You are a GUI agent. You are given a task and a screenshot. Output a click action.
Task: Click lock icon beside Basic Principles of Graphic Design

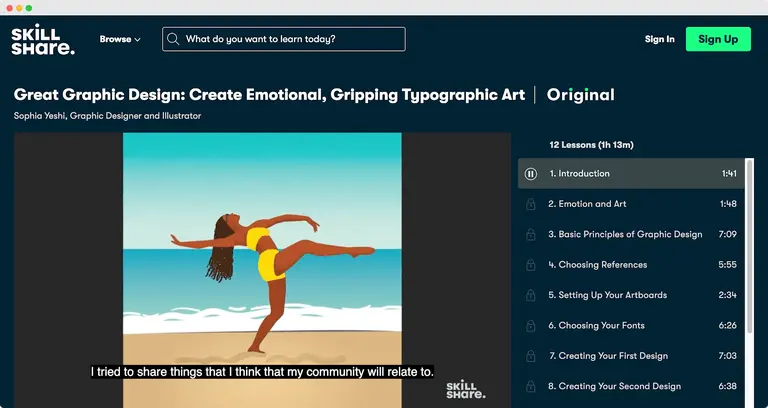(x=530, y=234)
